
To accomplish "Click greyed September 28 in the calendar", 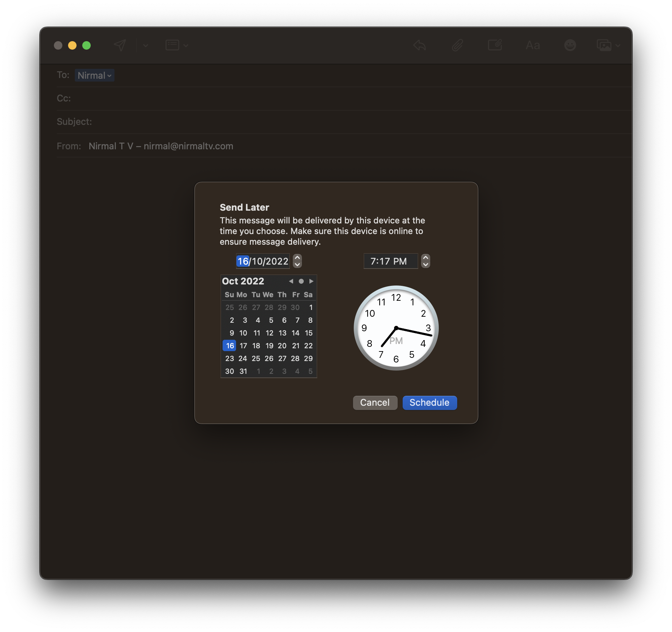I will click(x=269, y=307).
